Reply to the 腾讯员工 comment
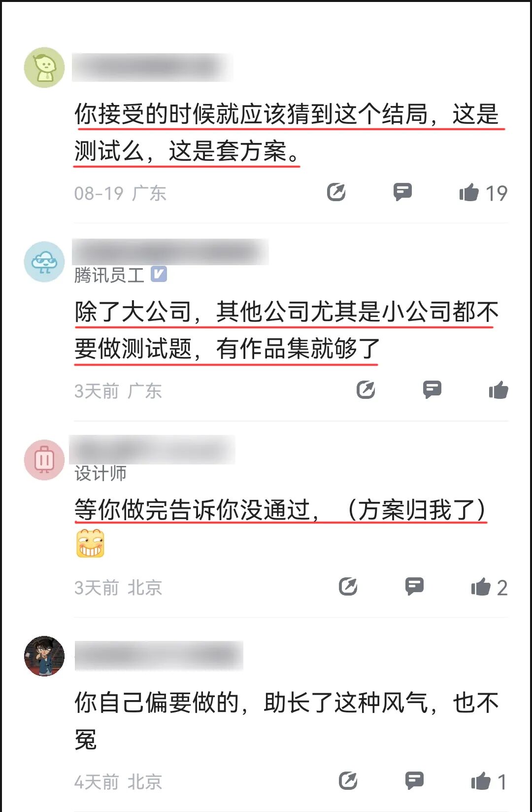The height and width of the screenshot is (812, 532). [432, 389]
